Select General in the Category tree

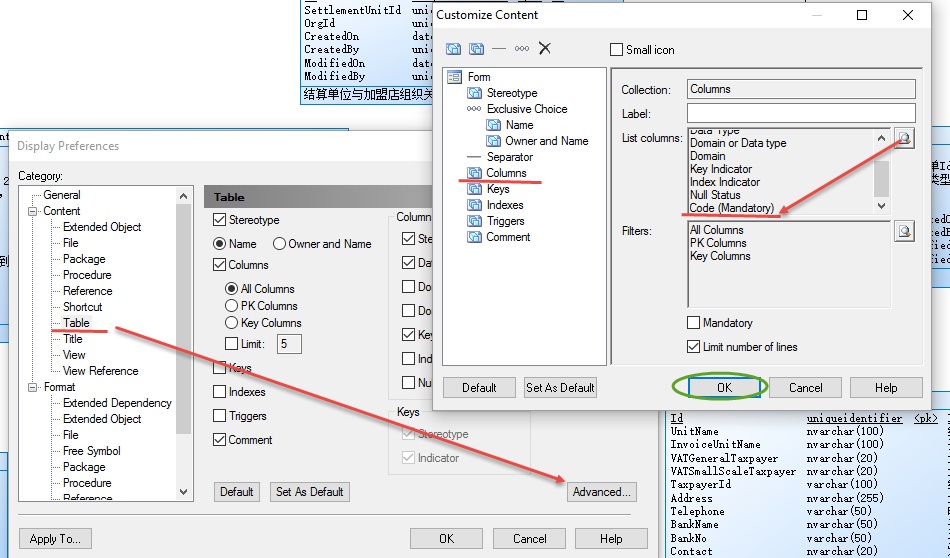[62, 195]
